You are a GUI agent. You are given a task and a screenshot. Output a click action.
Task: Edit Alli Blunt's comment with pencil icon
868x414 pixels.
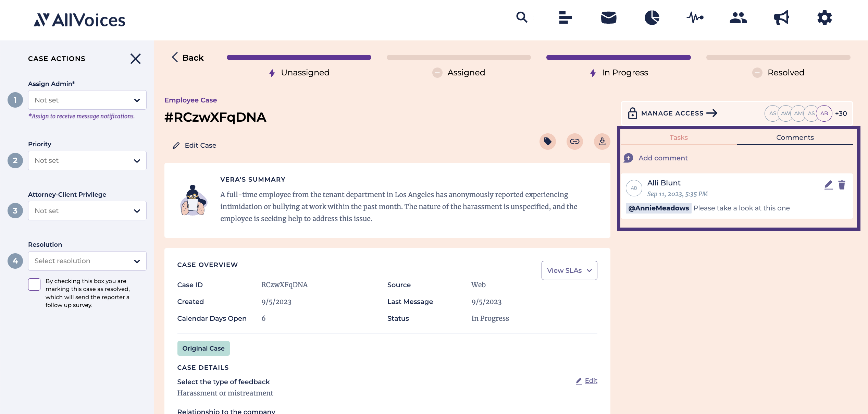[x=828, y=185]
